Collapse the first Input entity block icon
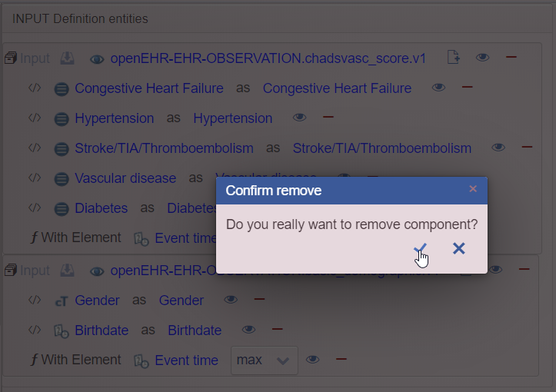556x392 pixels. pyautogui.click(x=11, y=58)
